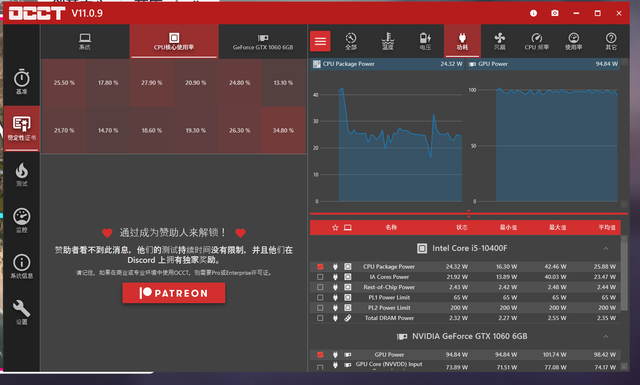The image size is (640, 385).
Task: Click the PL1 Power Limit row name
Action: 389,297
